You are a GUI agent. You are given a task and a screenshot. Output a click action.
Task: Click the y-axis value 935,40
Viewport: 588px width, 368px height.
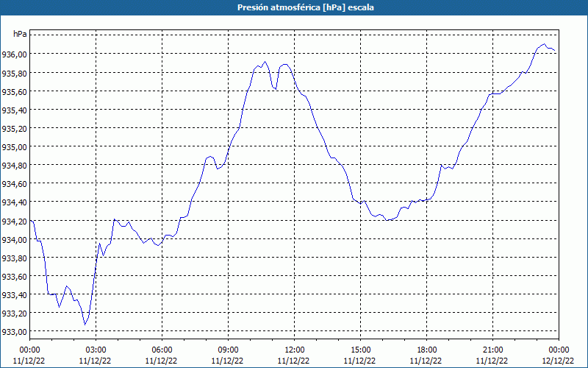(x=14, y=110)
